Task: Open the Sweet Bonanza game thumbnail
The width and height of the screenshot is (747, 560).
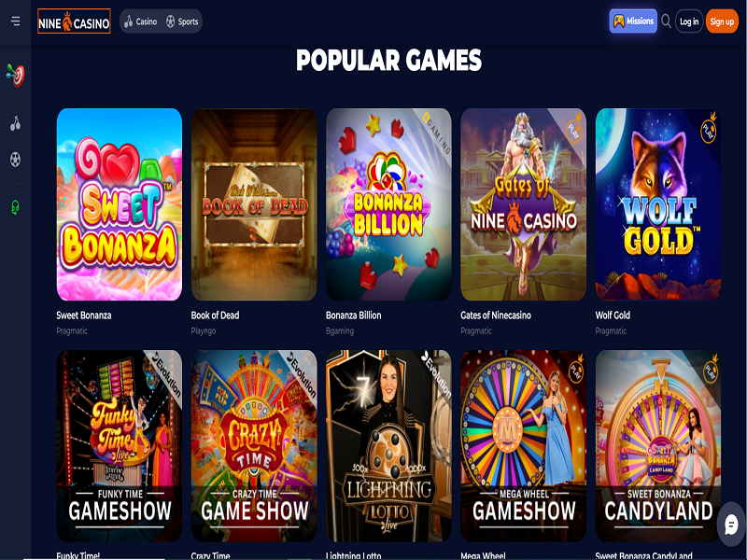Action: (x=120, y=204)
